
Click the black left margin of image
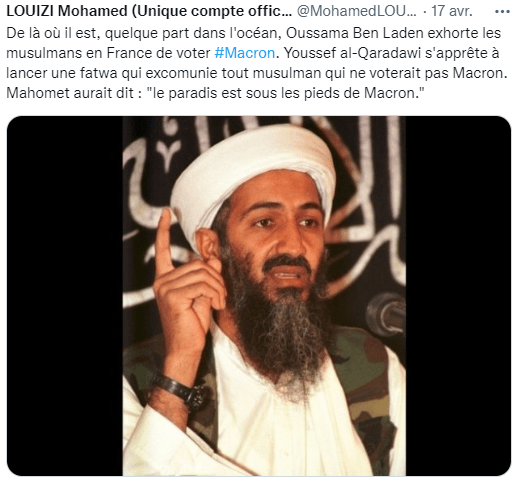[x=65, y=296]
